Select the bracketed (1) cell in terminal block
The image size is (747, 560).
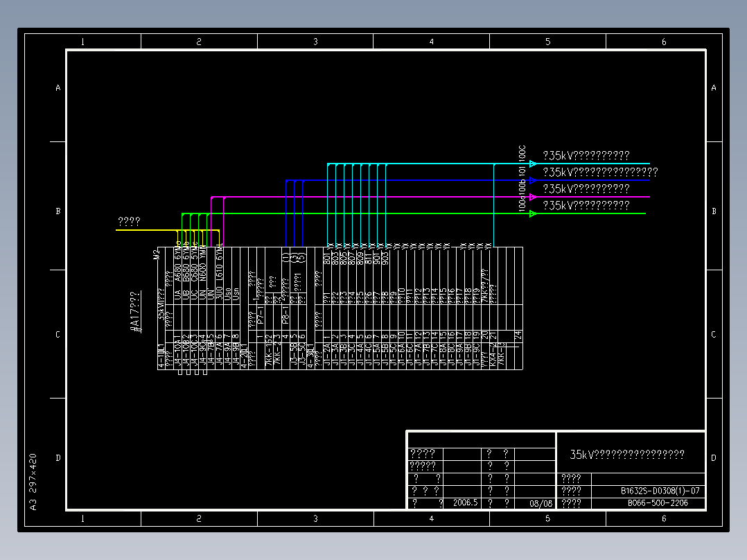pos(285,257)
